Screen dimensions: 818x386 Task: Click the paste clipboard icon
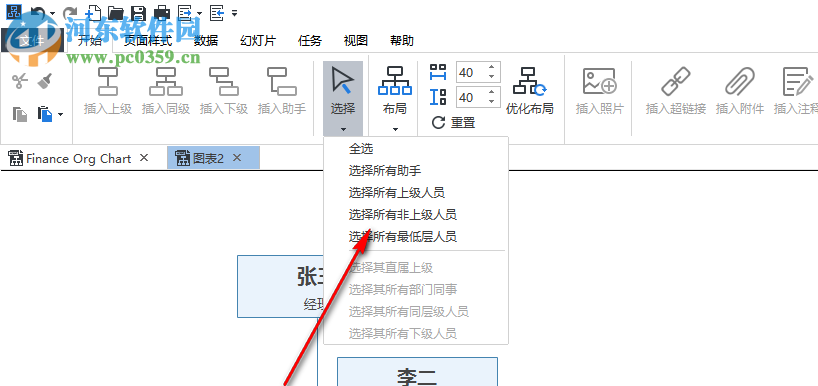click(45, 114)
